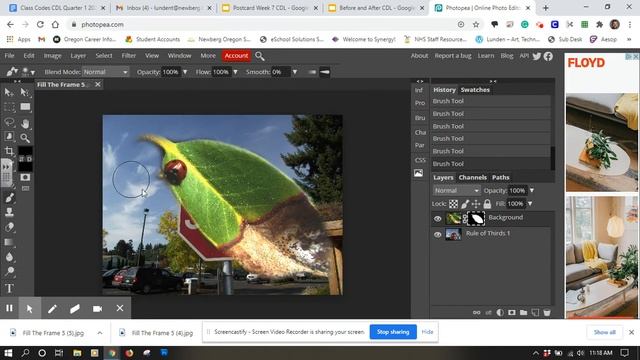Select the Type text tool
The width and height of the screenshot is (640, 360).
9,288
